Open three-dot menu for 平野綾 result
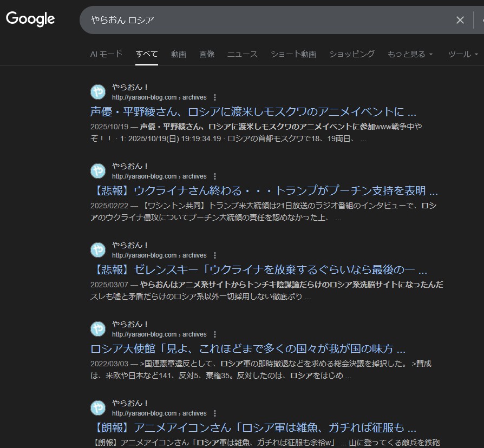 point(215,97)
